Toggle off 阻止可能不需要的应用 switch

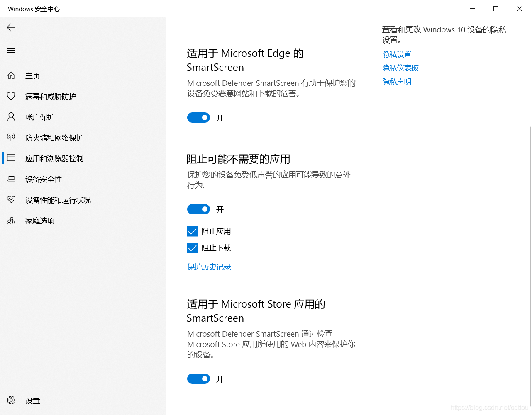pyautogui.click(x=198, y=209)
